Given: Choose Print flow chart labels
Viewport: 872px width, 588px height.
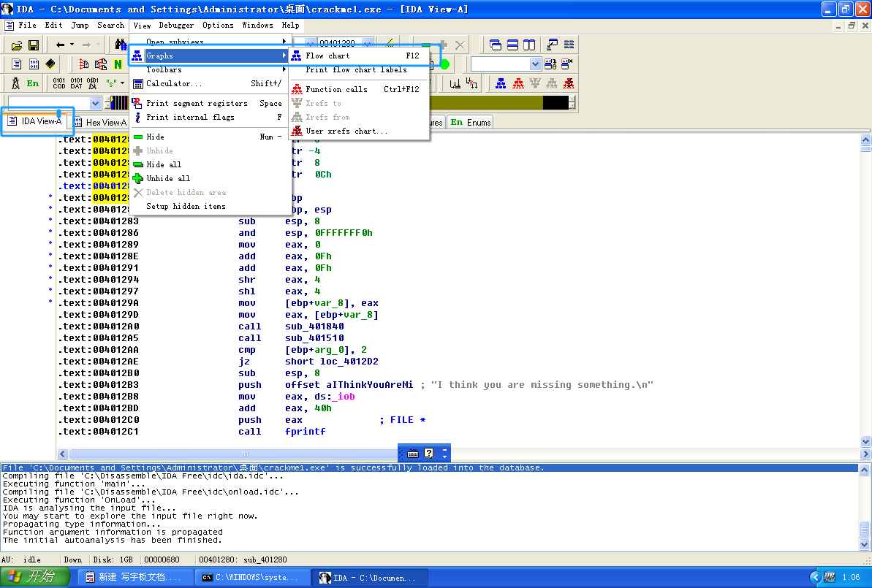Looking at the screenshot, I should [x=360, y=69].
